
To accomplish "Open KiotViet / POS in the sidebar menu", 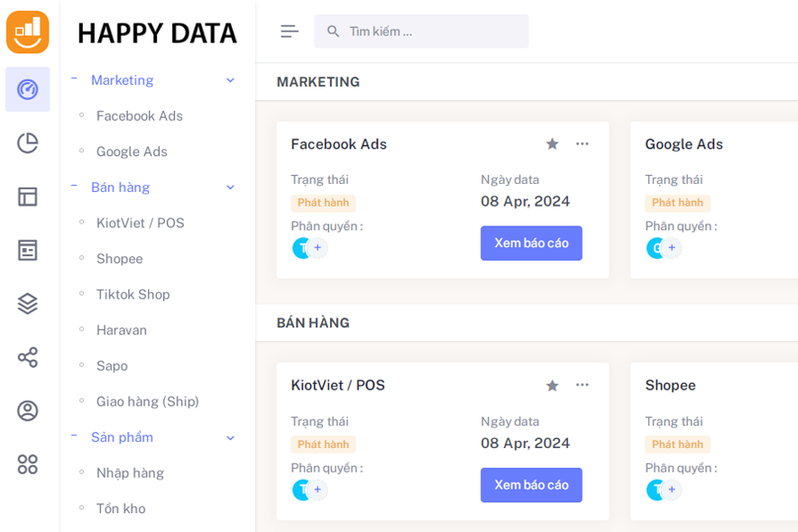I will coord(141,223).
